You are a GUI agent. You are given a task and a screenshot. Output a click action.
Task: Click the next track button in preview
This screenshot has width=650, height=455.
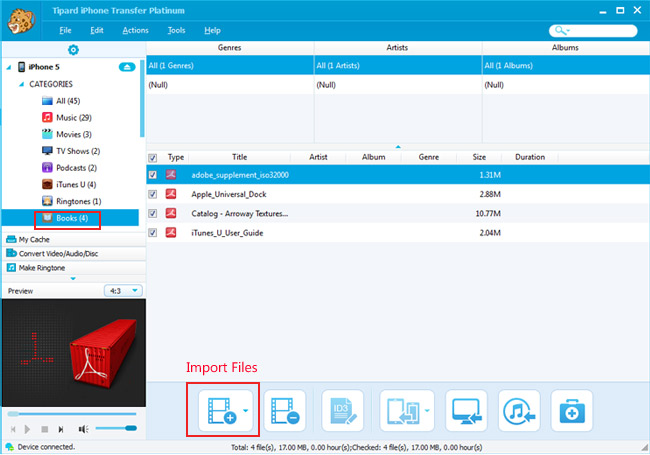pos(61,429)
